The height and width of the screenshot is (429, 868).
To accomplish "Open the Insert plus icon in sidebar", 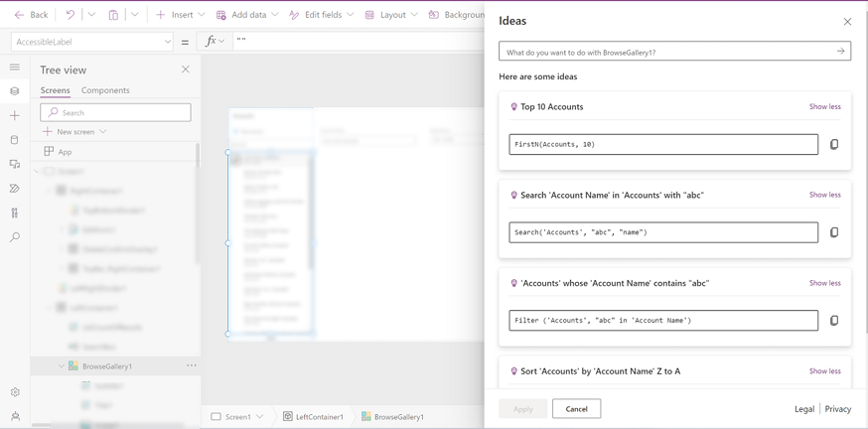I will pos(15,116).
